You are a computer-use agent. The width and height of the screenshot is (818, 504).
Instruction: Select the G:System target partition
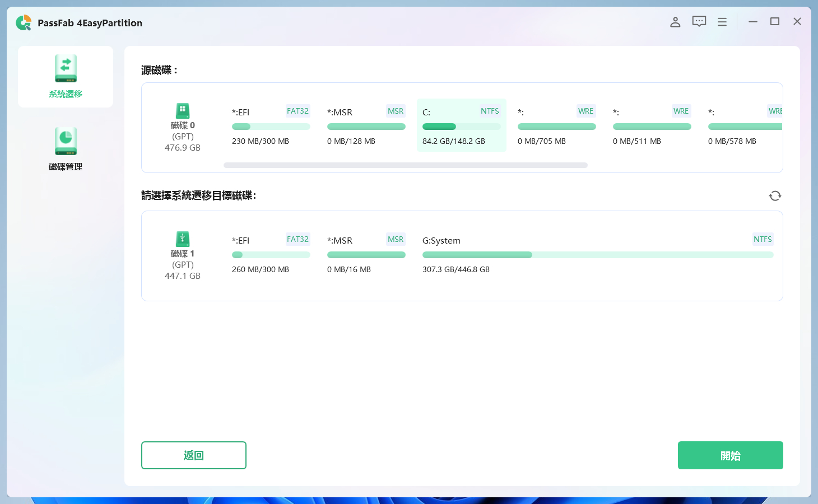point(597,255)
